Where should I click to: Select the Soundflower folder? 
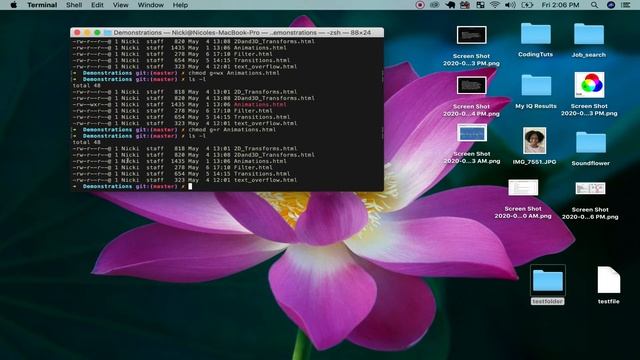(591, 142)
